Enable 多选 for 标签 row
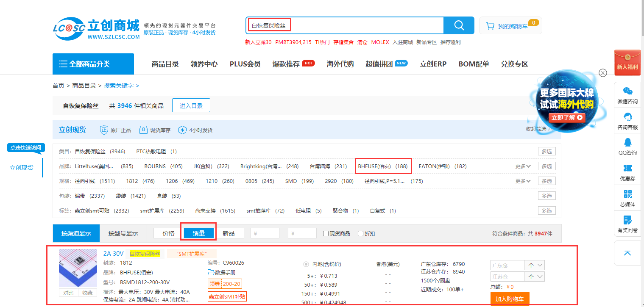 click(x=546, y=210)
